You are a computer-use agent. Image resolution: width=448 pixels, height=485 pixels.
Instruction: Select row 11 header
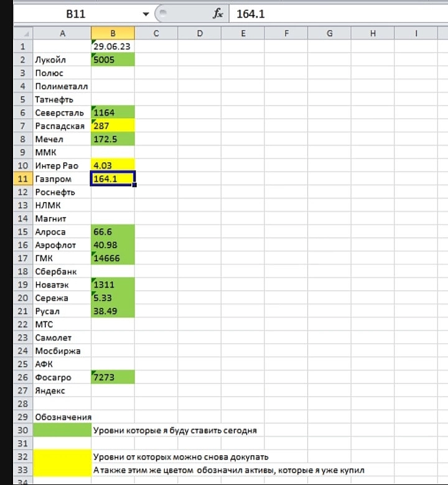[24, 179]
